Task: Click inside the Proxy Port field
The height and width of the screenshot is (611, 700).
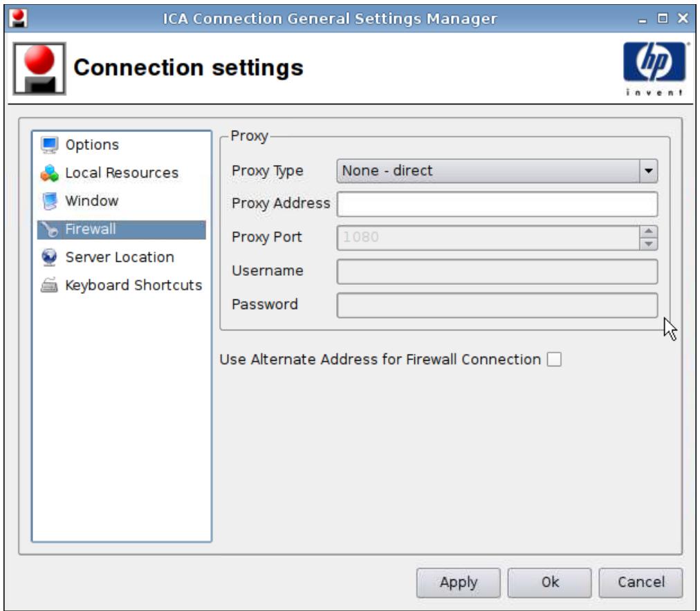Action: tap(488, 237)
